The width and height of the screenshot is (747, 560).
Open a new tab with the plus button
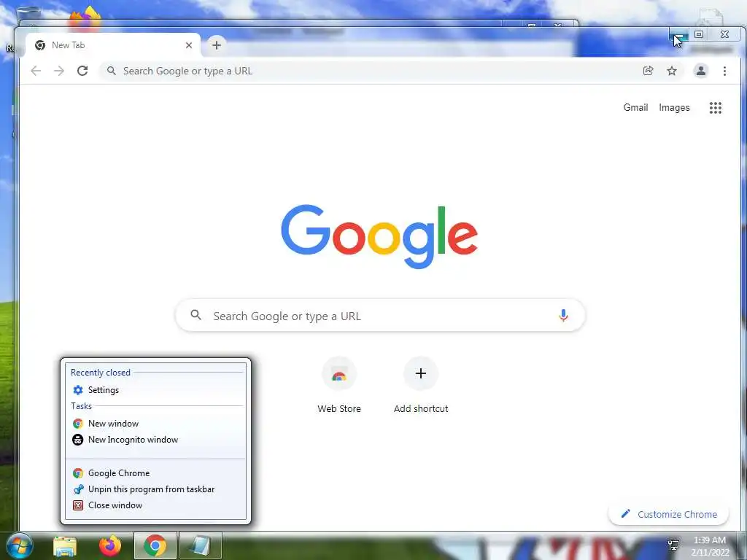(x=216, y=45)
